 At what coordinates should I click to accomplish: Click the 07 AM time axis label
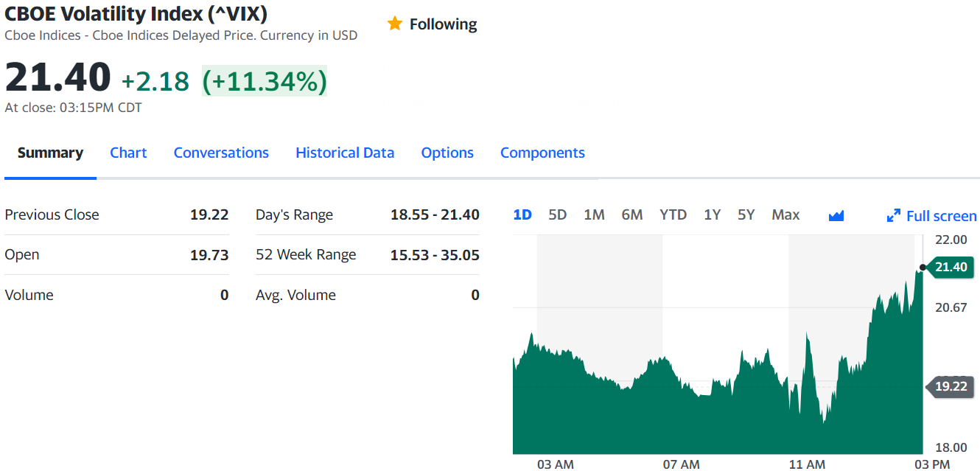[682, 464]
